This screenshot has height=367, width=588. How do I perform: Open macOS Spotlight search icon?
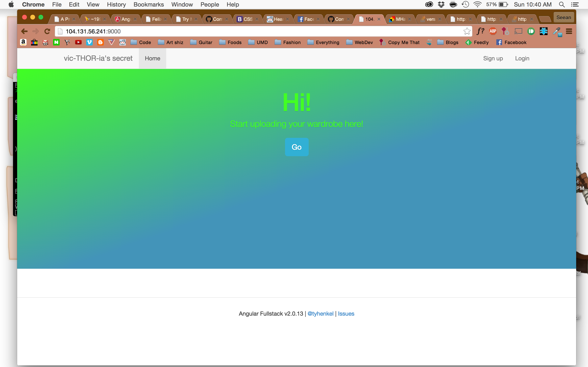(562, 5)
